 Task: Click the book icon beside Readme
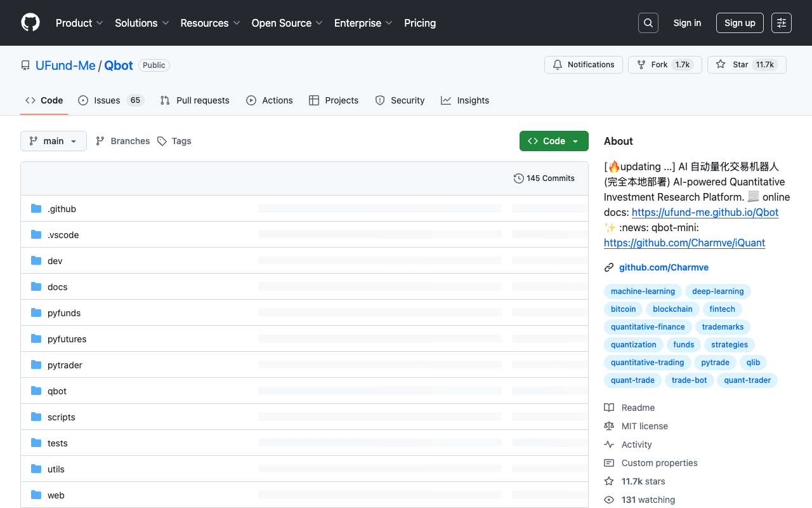click(609, 408)
